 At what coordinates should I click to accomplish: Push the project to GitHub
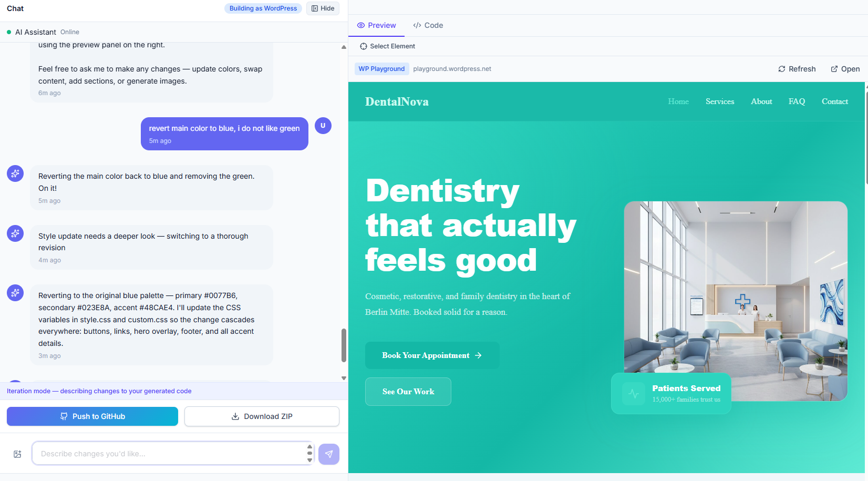click(x=92, y=416)
